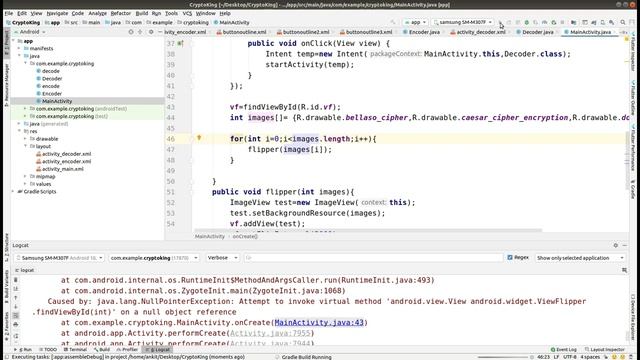Image resolution: width=640 pixels, height=360 pixels.
Task: Click the Profiler icon in top toolbar
Action: tap(544, 22)
